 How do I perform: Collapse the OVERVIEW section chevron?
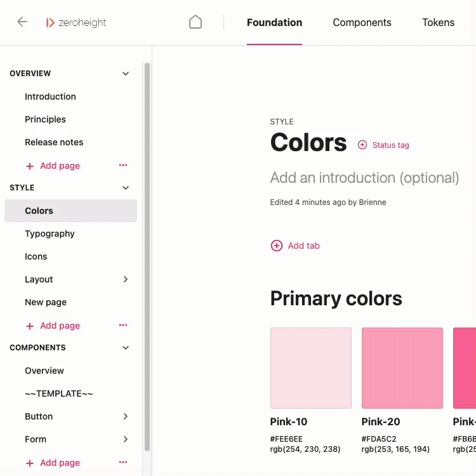tap(126, 74)
